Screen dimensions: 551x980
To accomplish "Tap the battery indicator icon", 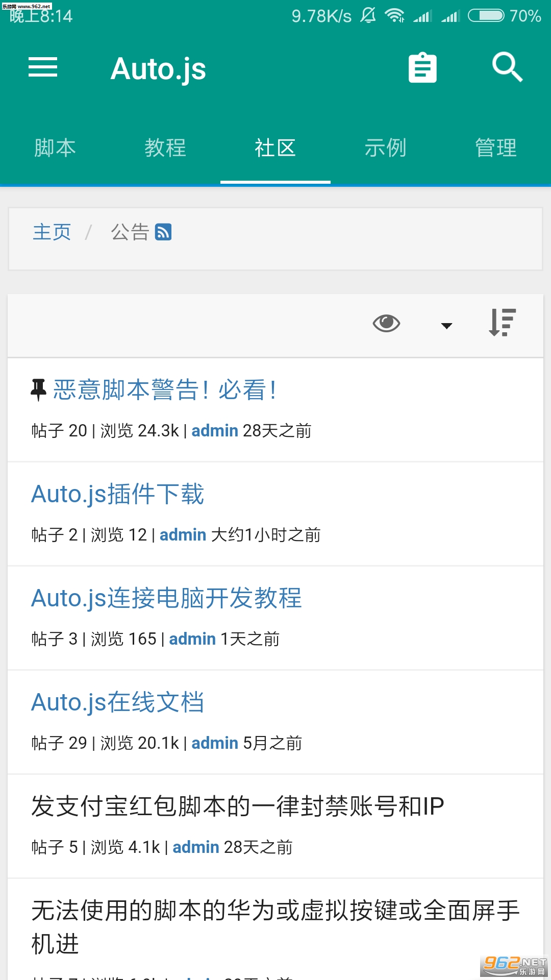I will [486, 15].
